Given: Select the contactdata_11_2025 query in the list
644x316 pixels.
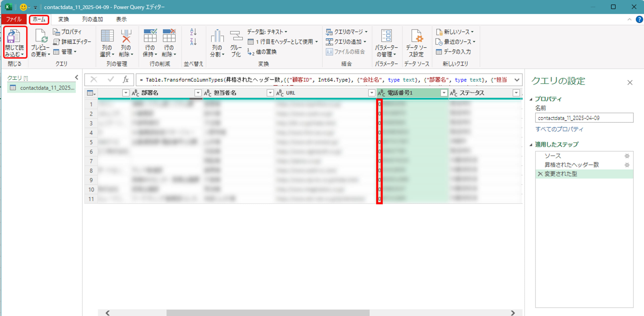Looking at the screenshot, I should click(x=42, y=88).
